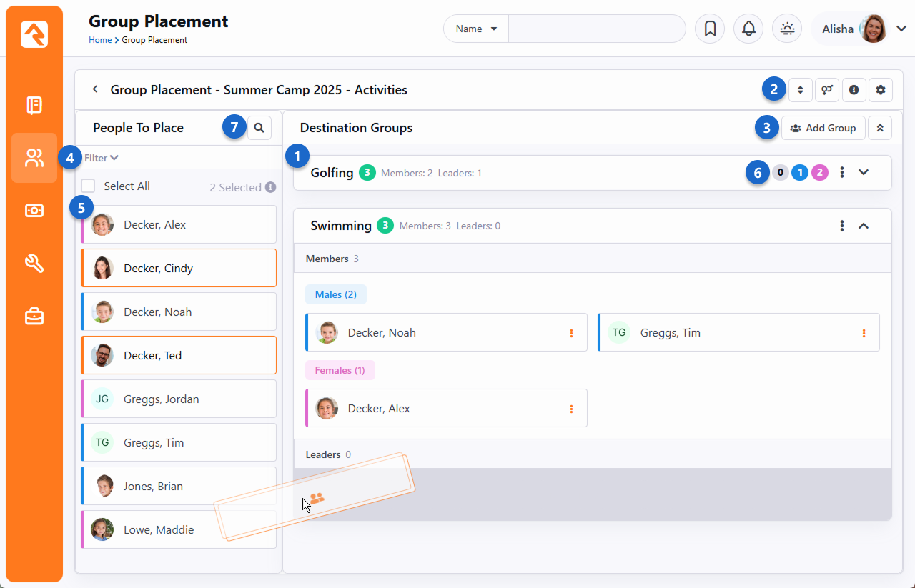
Task: Open placement settings gear icon
Action: [x=880, y=90]
